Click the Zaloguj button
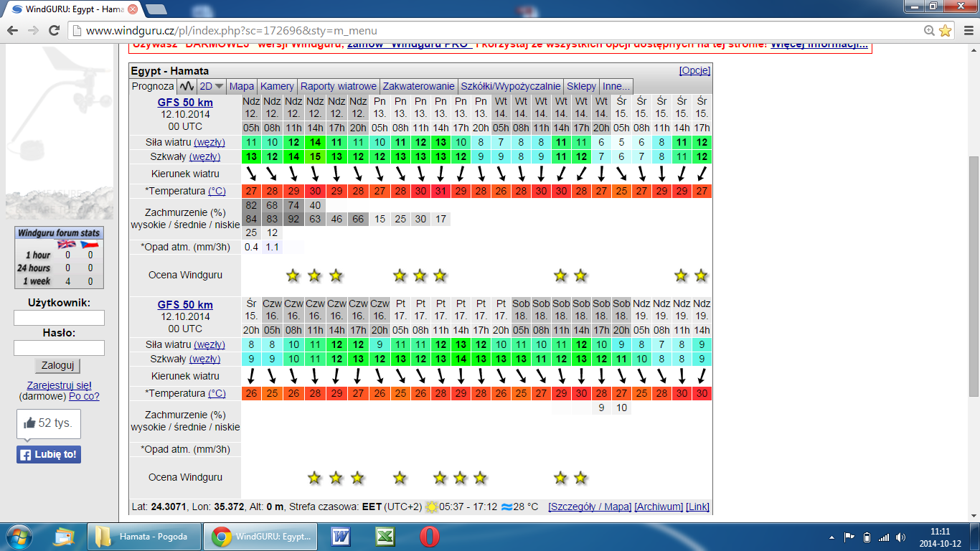980x551 pixels. pyautogui.click(x=58, y=365)
